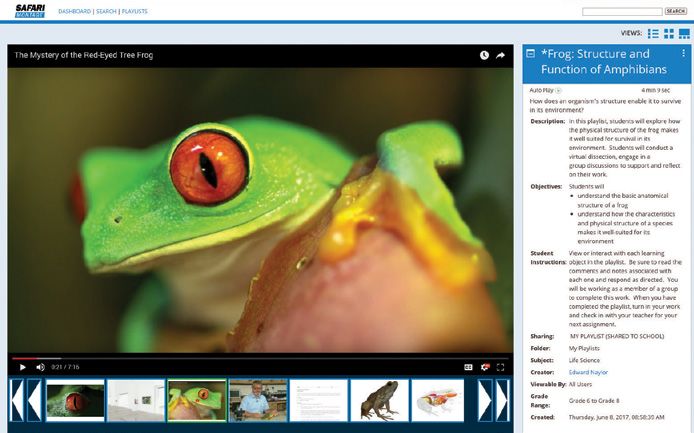Screen dimensions: 694x433
Task: Select the brown 3D frog thumbnail
Action: coord(380,400)
